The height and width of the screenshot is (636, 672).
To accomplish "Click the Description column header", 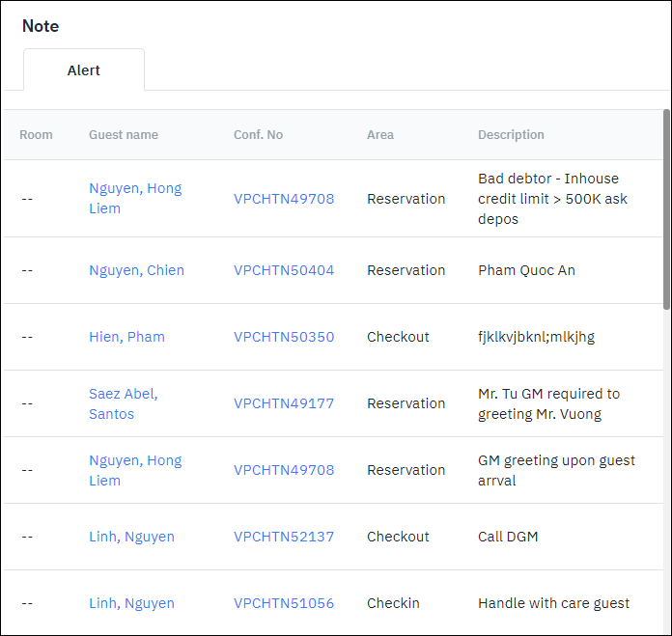I will pos(511,135).
